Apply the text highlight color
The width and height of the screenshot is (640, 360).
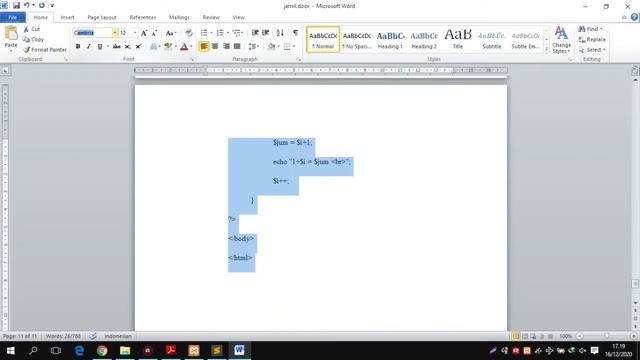tap(168, 47)
